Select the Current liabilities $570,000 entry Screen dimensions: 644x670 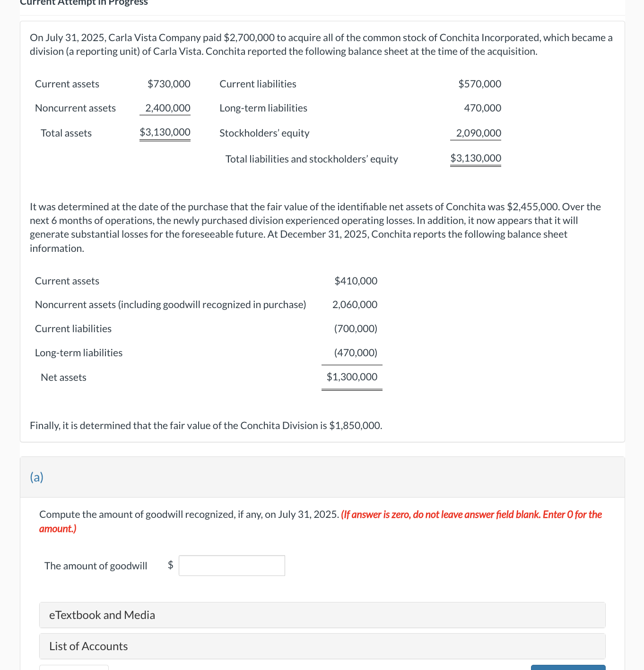pos(479,84)
